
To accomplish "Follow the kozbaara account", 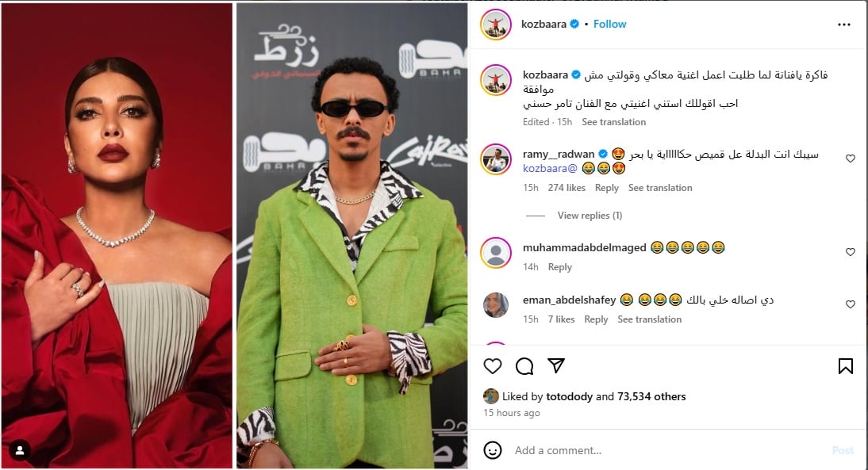I will [x=609, y=25].
